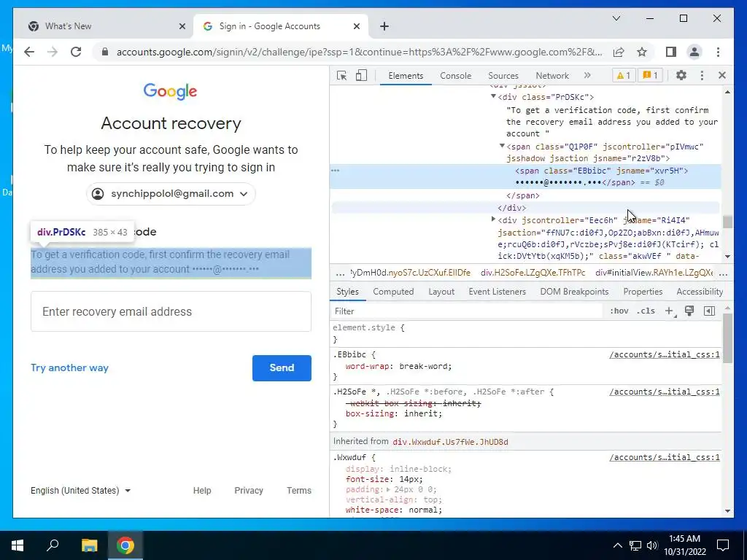Open .Wxwduf stylesheet source link
Viewport: 747px width, 560px height.
coord(665,458)
